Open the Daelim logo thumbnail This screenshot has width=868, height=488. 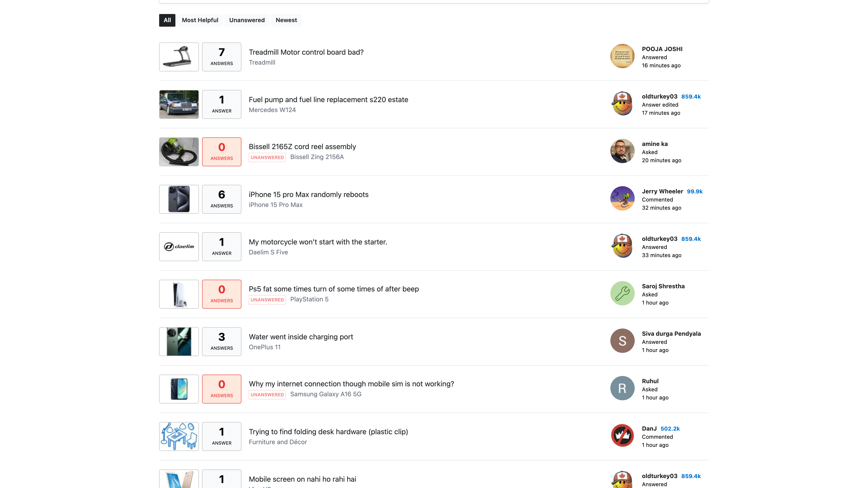179,247
